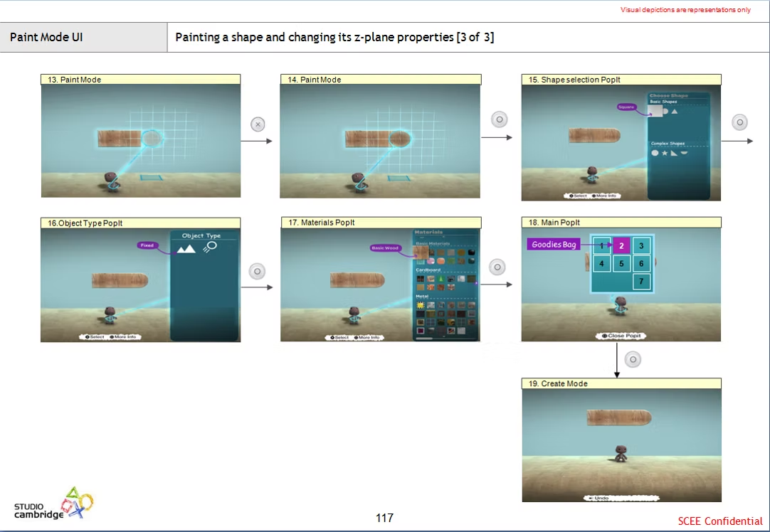This screenshot has height=532, width=770.
Task: Choose the Fixed mountain icon in Object Type
Action: 186,249
